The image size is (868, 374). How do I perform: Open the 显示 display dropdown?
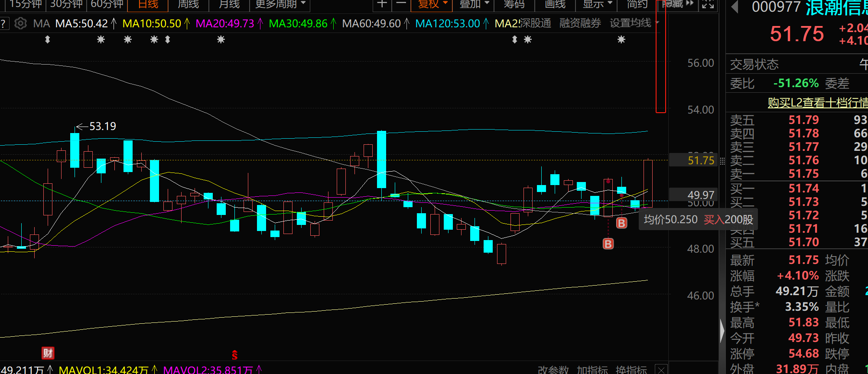(x=598, y=4)
